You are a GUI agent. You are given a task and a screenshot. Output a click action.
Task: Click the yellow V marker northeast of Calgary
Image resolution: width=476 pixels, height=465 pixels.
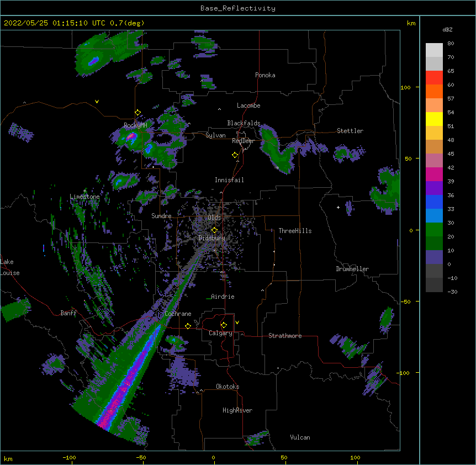point(237,323)
